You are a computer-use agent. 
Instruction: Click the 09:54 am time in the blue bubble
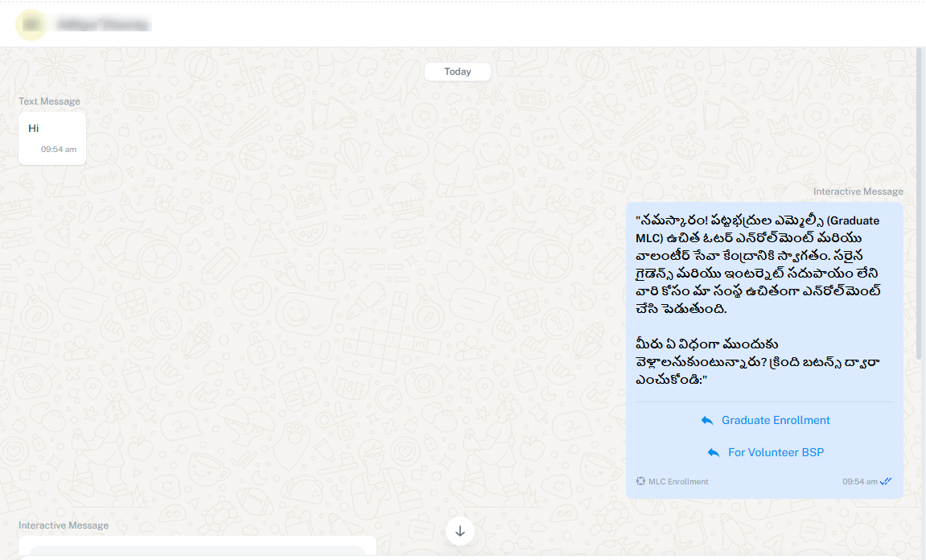pos(860,481)
